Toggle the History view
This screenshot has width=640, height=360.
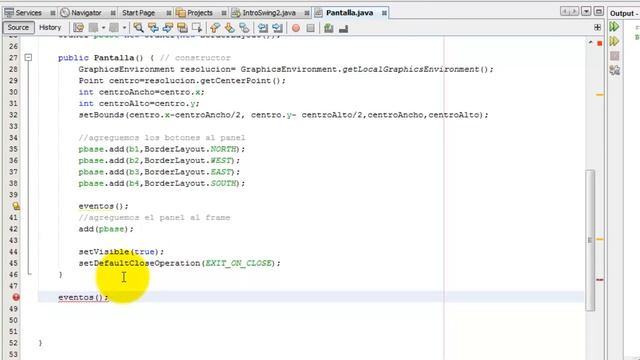pos(50,27)
